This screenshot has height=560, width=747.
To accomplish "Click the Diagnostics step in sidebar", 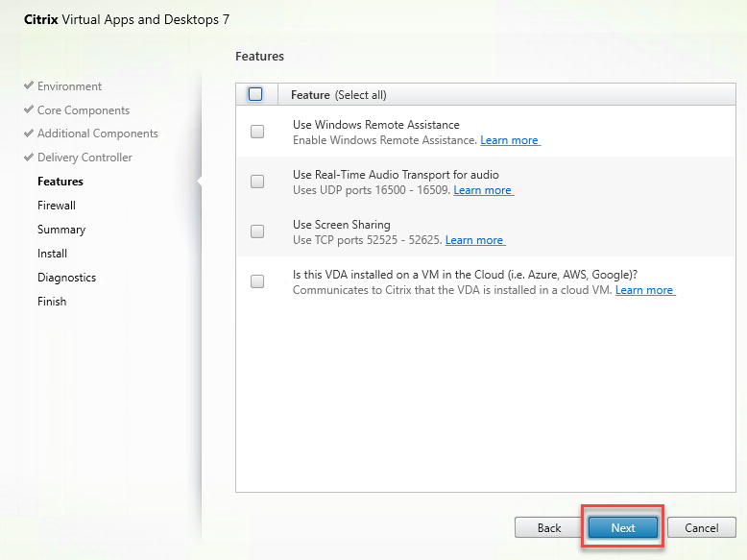I will point(66,278).
